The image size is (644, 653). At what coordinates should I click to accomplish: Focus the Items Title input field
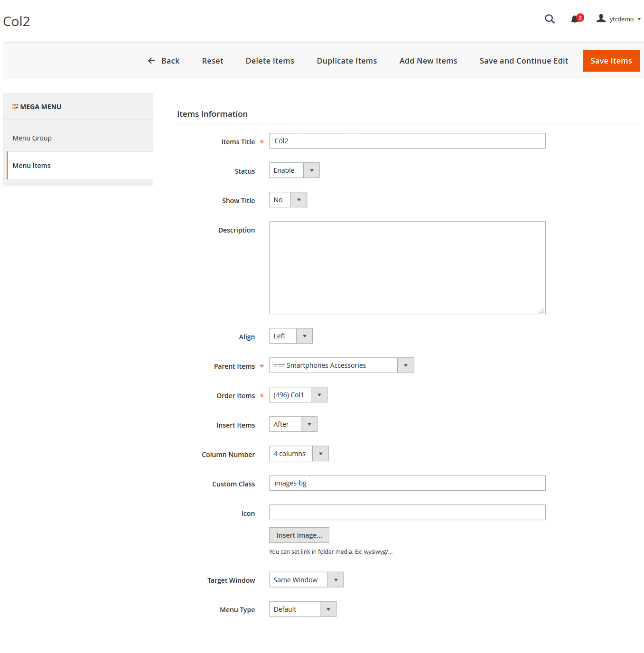tap(407, 141)
